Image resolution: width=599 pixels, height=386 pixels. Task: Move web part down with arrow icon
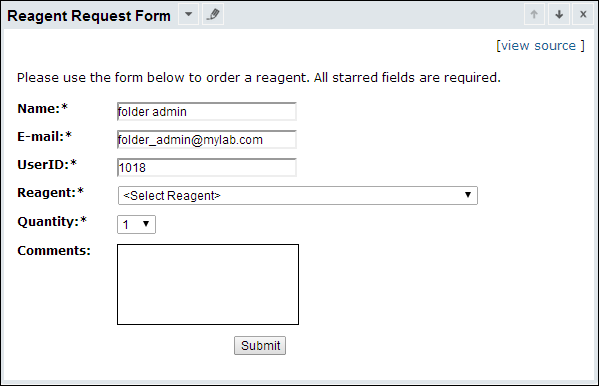tap(559, 15)
